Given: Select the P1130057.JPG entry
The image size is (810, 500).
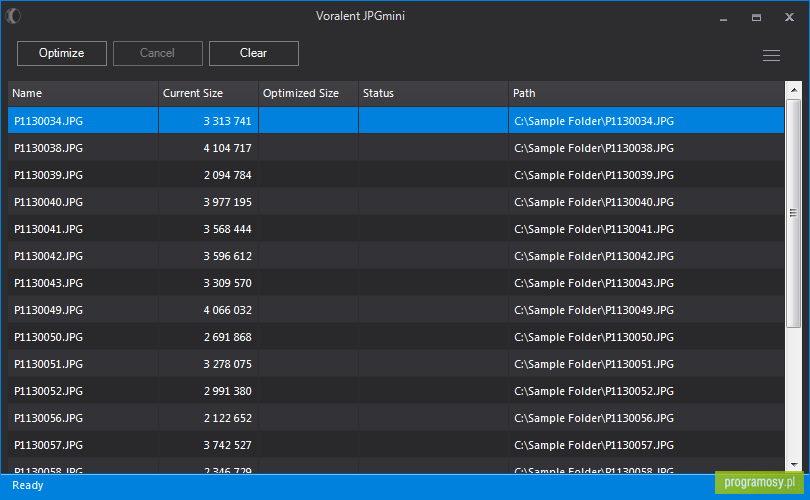Looking at the screenshot, I should tap(396, 445).
